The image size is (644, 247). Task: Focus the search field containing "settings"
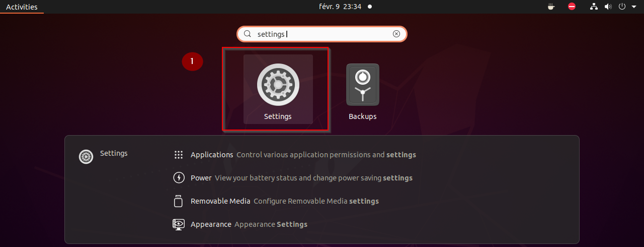(x=322, y=34)
